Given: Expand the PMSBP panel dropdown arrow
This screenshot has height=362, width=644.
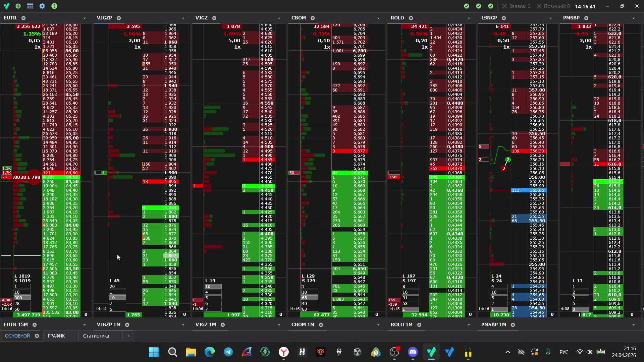Looking at the screenshot, I should (633, 18).
